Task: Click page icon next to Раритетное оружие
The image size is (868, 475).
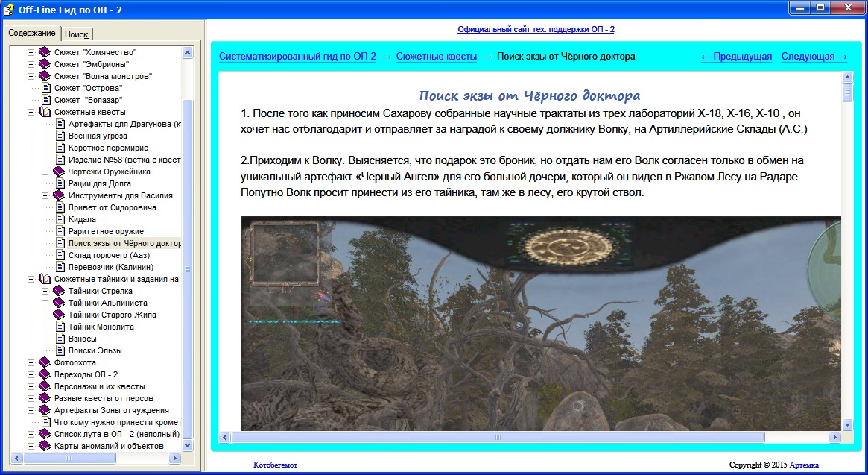Action: [x=61, y=231]
